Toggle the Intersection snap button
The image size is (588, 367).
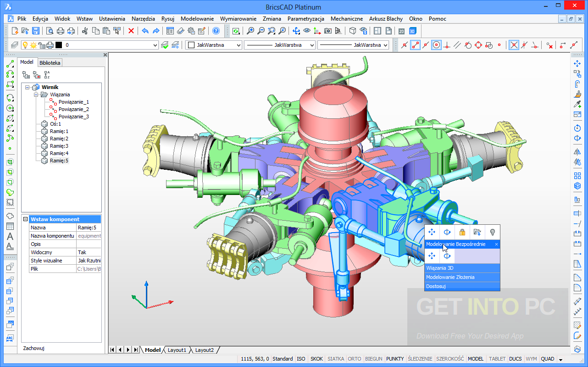click(x=514, y=45)
